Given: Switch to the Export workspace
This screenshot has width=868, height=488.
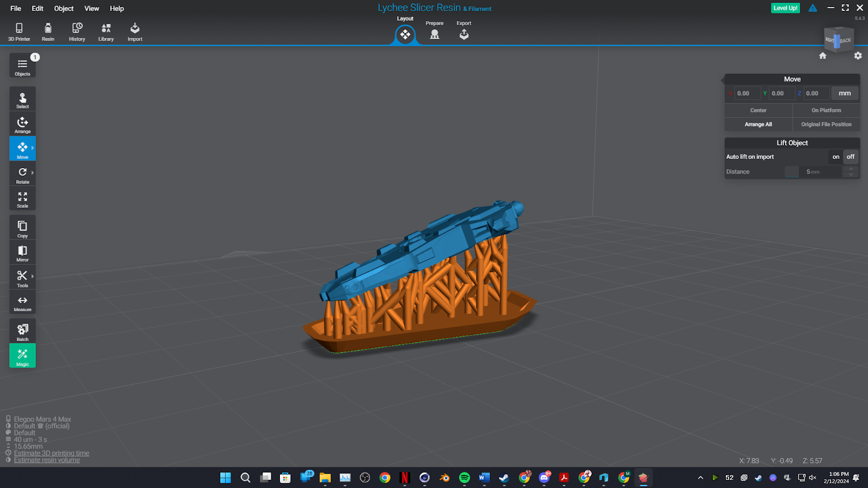Looking at the screenshot, I should tap(464, 31).
